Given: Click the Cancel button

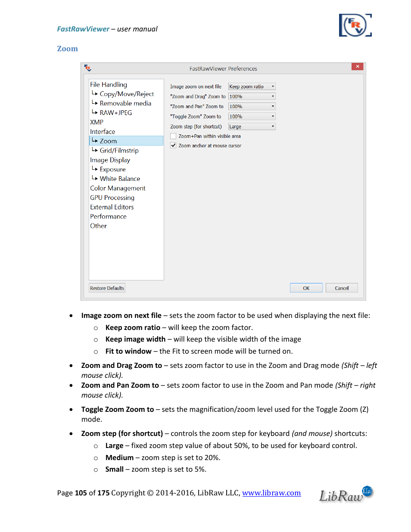Looking at the screenshot, I should pos(342,288).
